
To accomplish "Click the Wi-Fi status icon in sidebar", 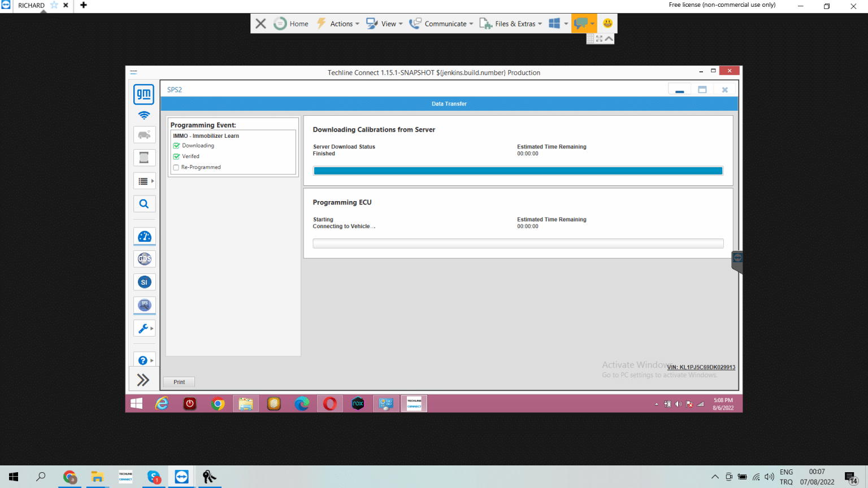I will click(x=144, y=115).
